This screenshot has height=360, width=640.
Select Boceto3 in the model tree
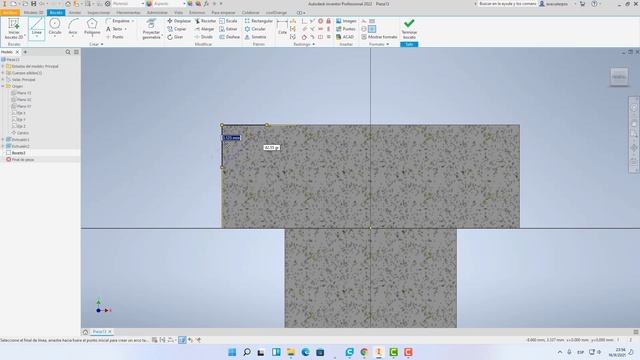[16, 153]
